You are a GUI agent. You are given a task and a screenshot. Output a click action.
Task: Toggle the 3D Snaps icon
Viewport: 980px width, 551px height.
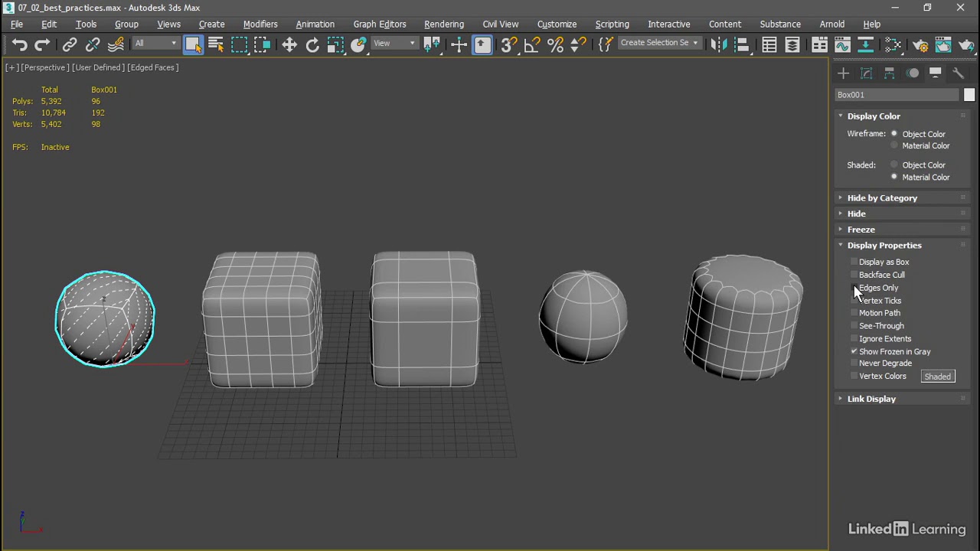pyautogui.click(x=508, y=45)
